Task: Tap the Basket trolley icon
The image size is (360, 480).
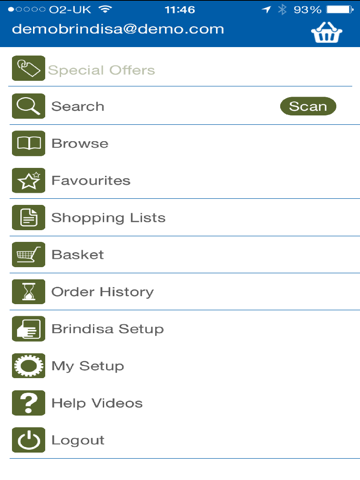Action: [28, 254]
